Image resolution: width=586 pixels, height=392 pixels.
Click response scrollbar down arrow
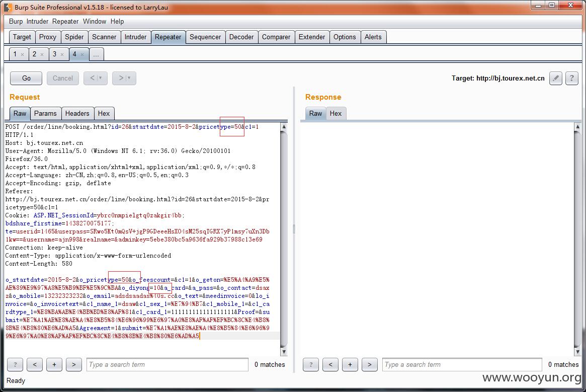pyautogui.click(x=577, y=352)
